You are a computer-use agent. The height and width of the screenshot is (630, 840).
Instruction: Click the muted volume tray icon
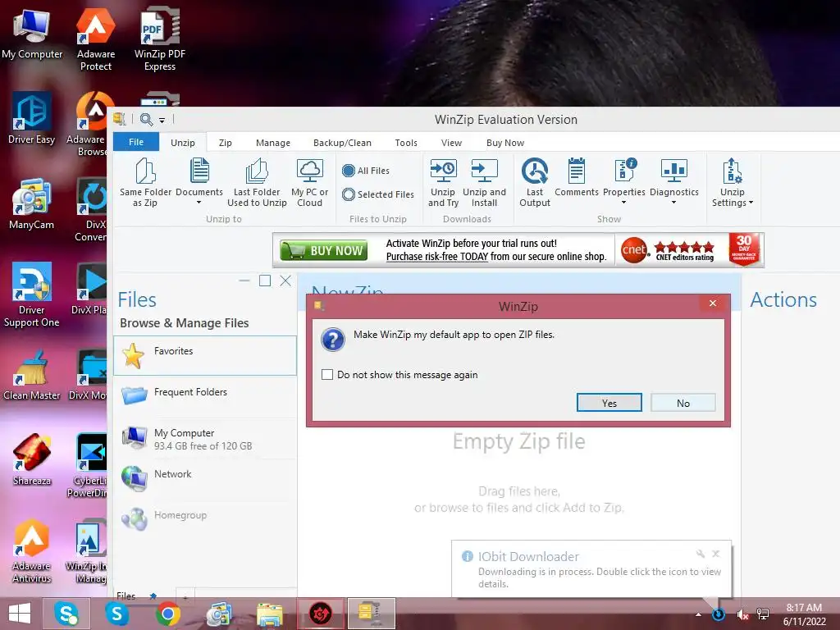click(x=742, y=614)
